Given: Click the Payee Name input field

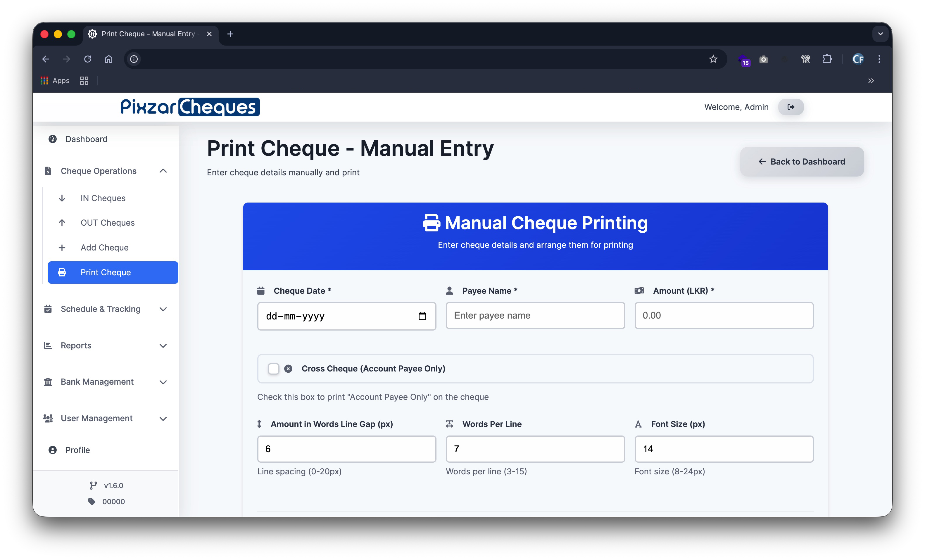Looking at the screenshot, I should pyautogui.click(x=535, y=315).
